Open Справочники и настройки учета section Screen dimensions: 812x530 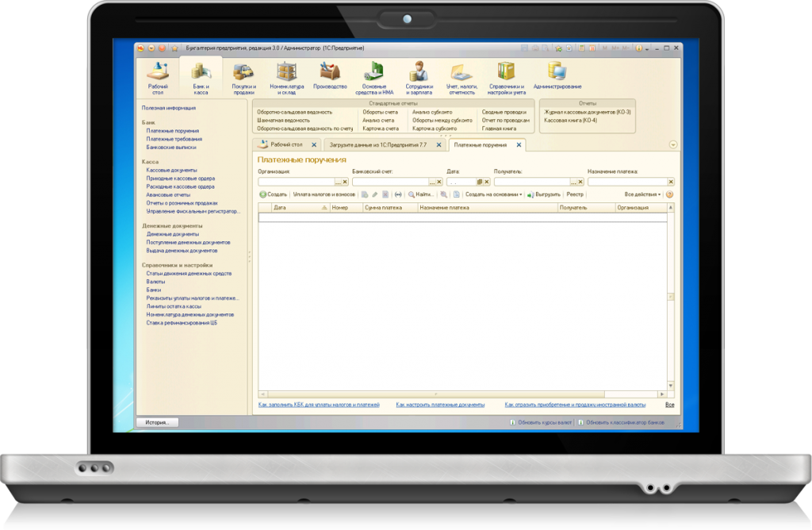(507, 77)
